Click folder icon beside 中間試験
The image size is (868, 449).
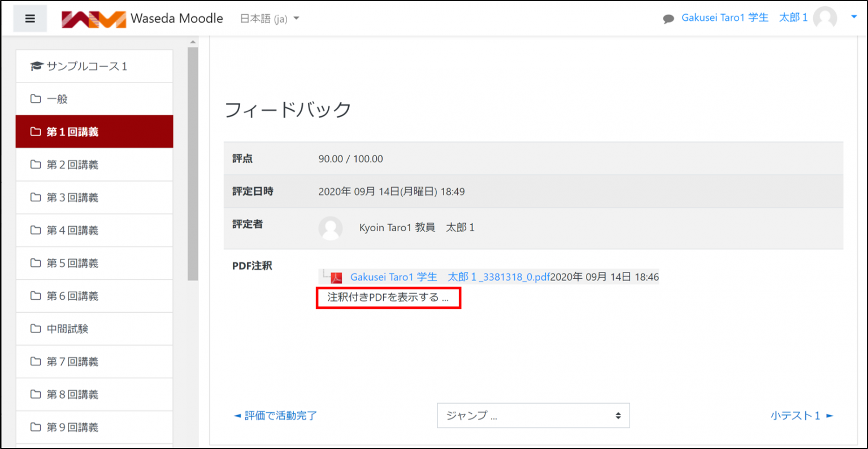click(x=36, y=329)
